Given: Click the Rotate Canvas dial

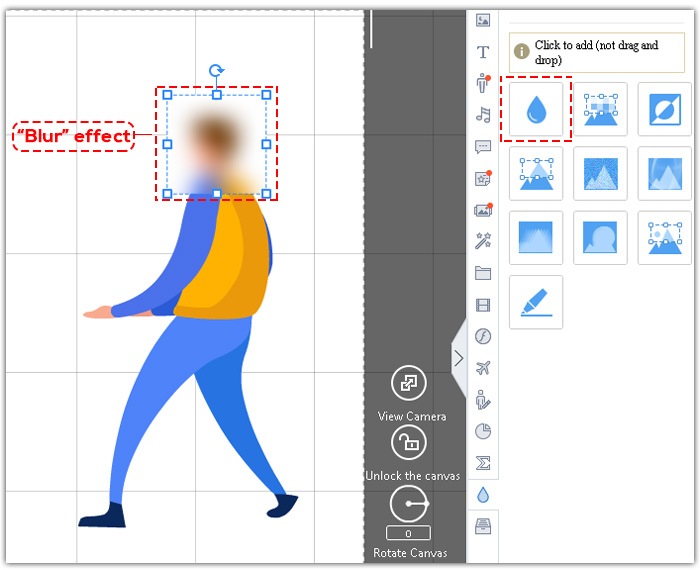Looking at the screenshot, I should coord(408,504).
